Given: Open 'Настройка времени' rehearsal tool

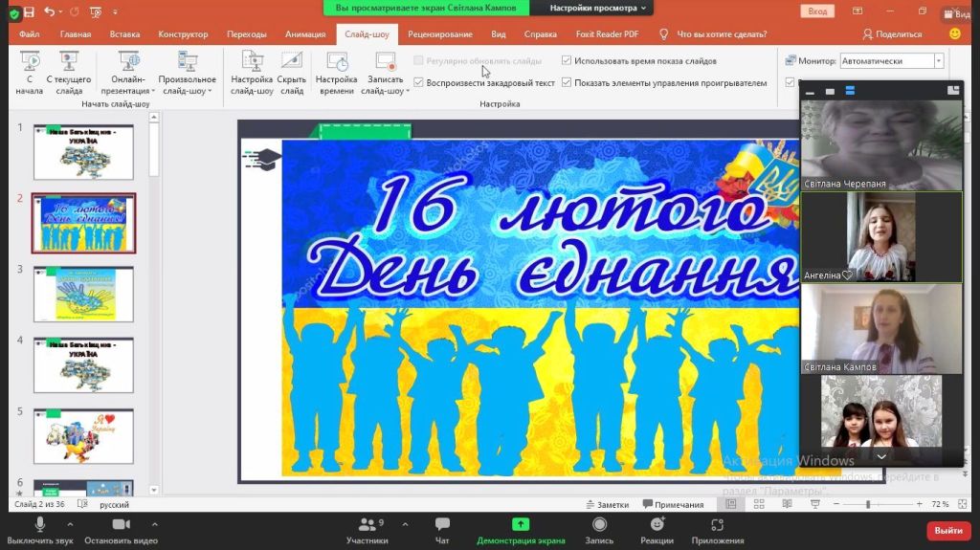Looking at the screenshot, I should coord(336,63).
